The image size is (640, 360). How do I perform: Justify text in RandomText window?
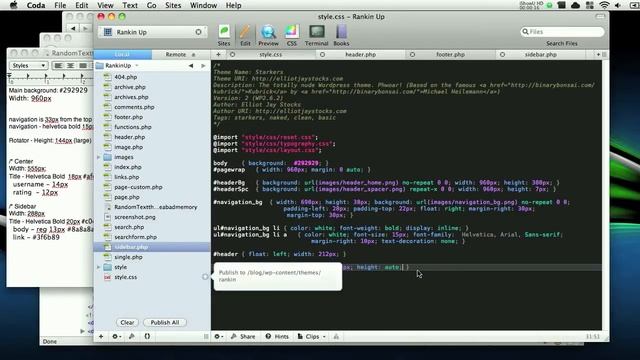point(83,65)
